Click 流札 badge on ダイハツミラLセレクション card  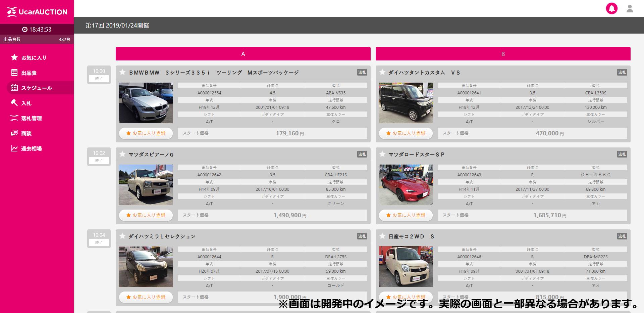pos(362,236)
